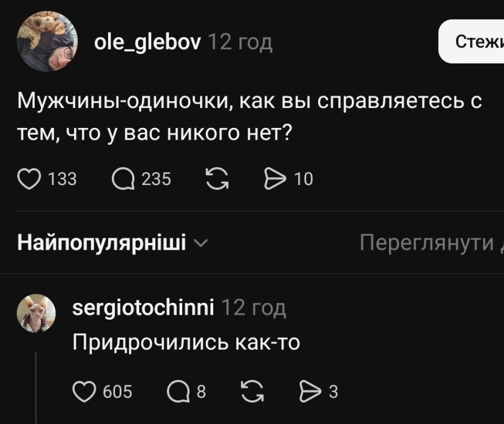The width and height of the screenshot is (504, 424).
Task: Like sergiotochinni's reply
Action: (84, 391)
